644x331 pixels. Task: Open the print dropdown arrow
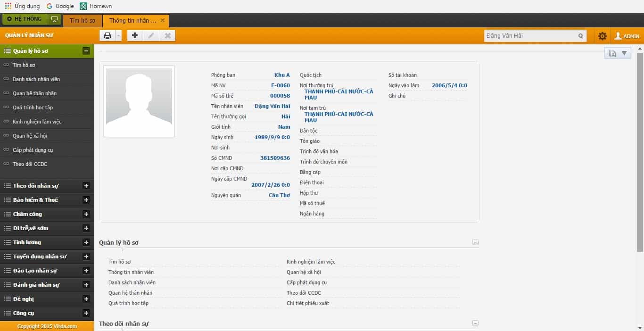click(x=118, y=36)
